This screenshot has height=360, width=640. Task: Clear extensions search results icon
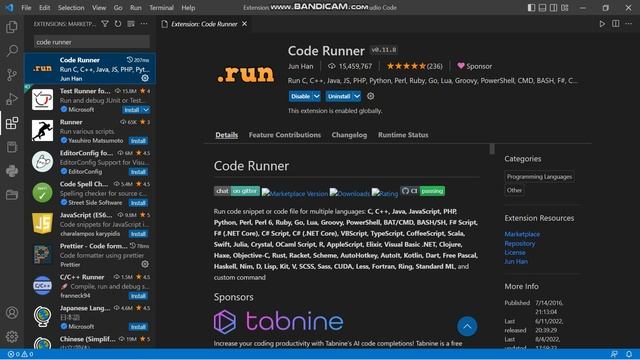pos(131,24)
